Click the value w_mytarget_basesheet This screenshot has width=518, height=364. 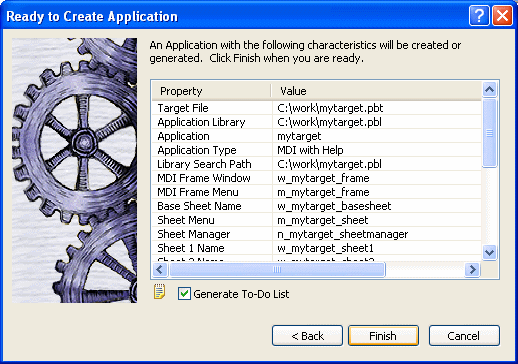(334, 206)
